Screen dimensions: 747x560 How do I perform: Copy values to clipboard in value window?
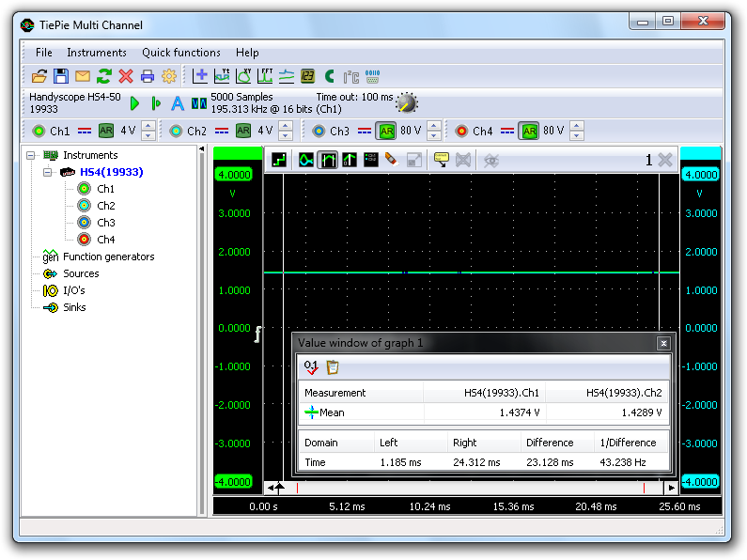[333, 367]
